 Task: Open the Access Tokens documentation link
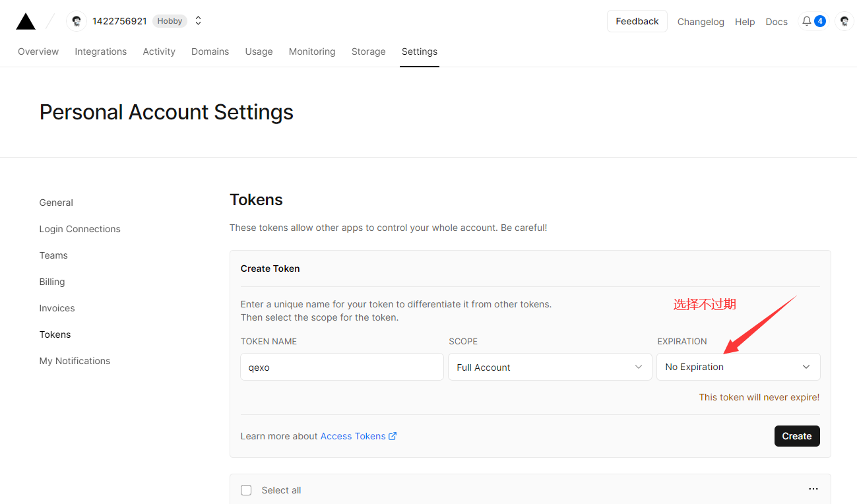353,436
